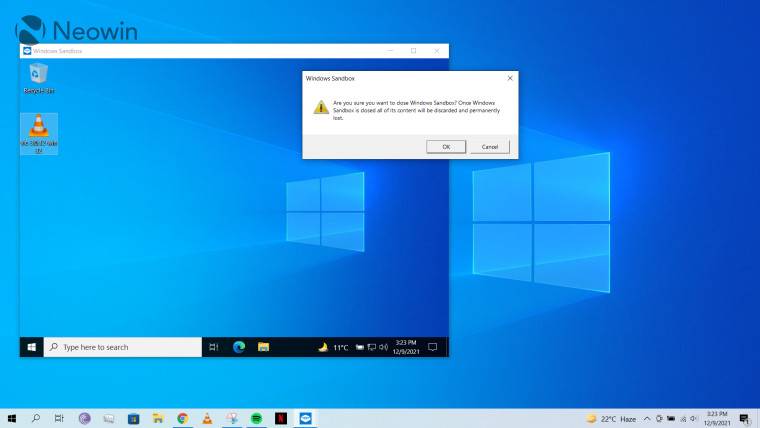Click host taskbar search icon

click(x=36, y=418)
